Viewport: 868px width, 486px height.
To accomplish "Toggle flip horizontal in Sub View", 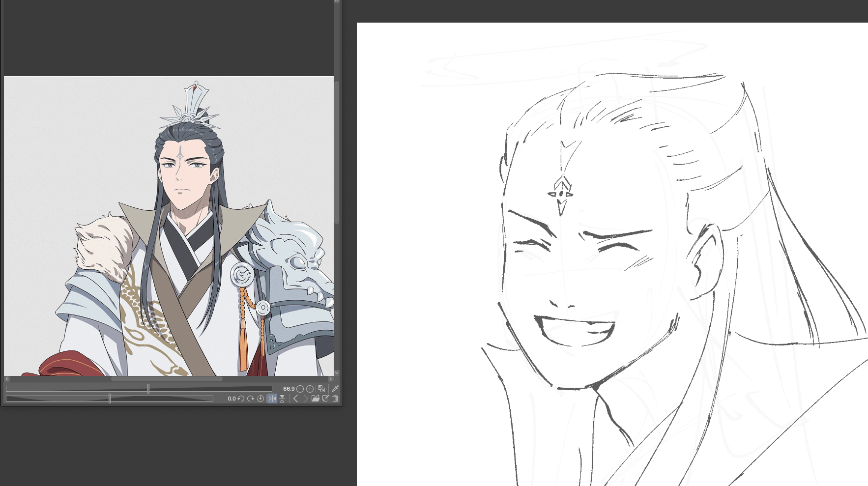I will click(272, 399).
